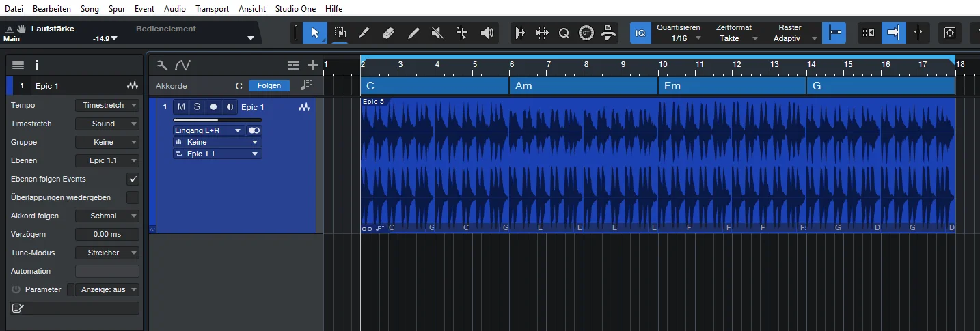Click the Quantize Q icon
Screen dimensions: 980x331
564,33
